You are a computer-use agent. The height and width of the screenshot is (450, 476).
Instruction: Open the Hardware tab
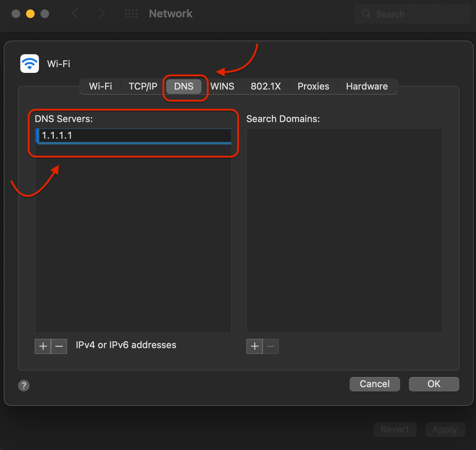[x=367, y=86]
